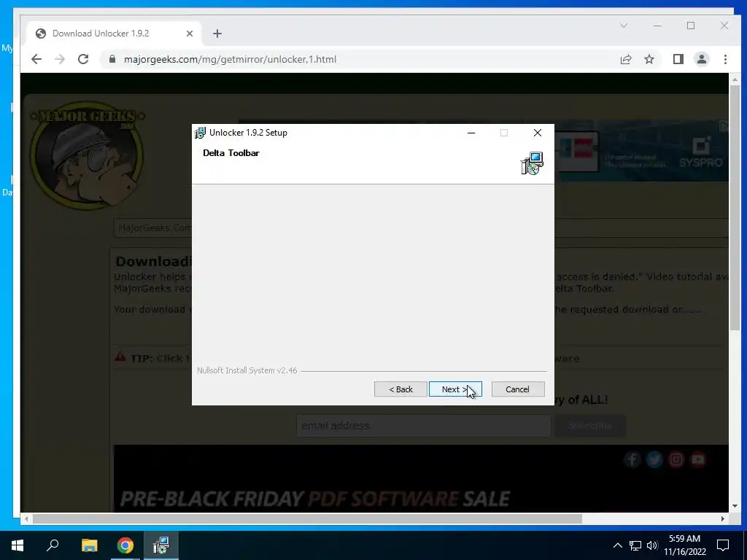Open Chrome side panel
Viewport: 747px width, 560px height.
(678, 59)
